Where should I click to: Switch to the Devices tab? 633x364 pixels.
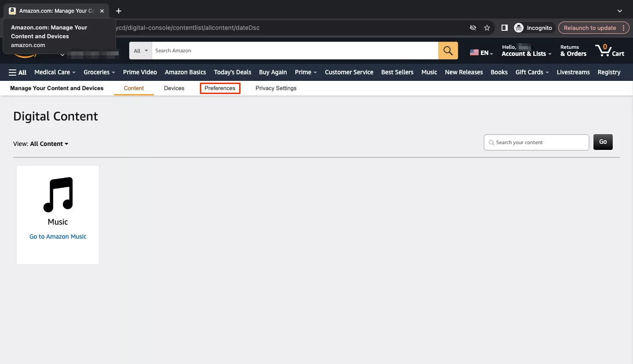point(174,88)
